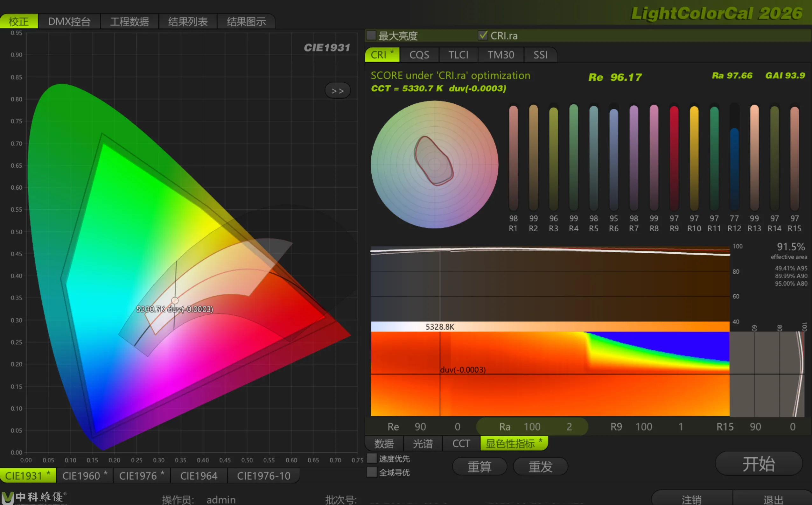Enable the 全域寻优 checkbox
The image size is (812, 505).
coord(372,472)
